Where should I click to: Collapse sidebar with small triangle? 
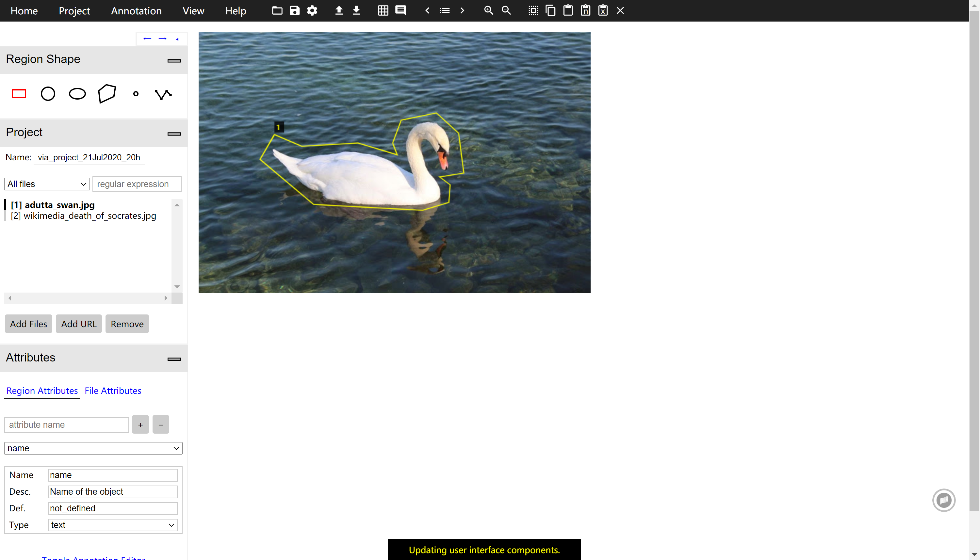pos(177,39)
